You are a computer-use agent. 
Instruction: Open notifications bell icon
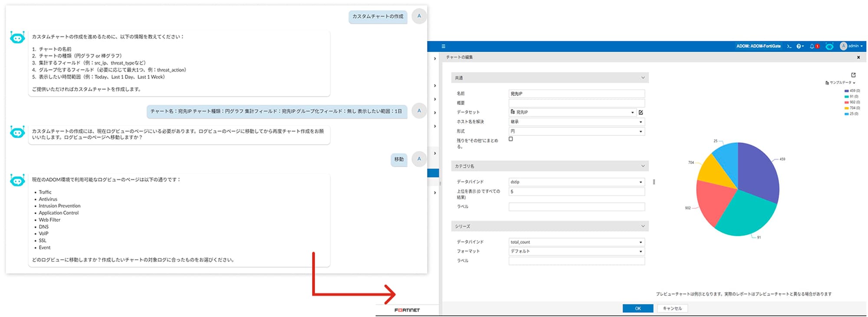point(812,46)
